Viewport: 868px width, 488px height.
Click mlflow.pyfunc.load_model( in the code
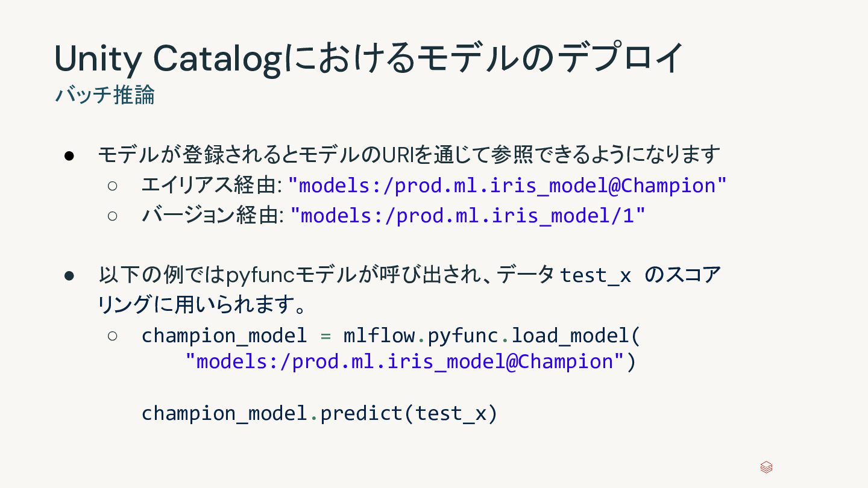492,335
